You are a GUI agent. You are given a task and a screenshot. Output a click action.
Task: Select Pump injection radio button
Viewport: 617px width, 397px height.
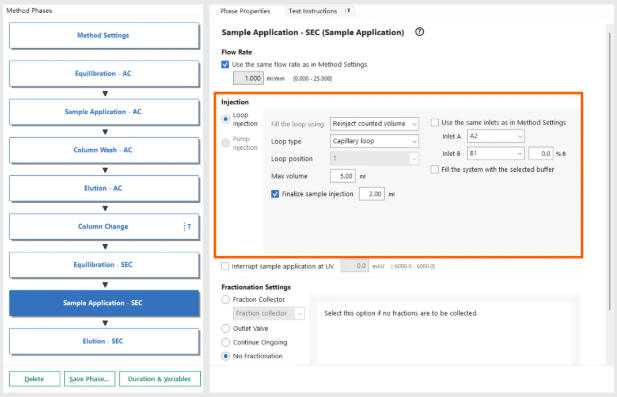(x=225, y=143)
